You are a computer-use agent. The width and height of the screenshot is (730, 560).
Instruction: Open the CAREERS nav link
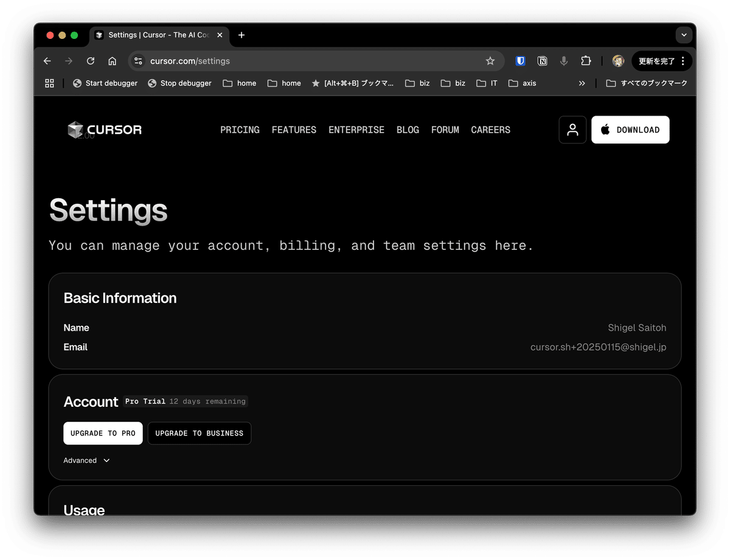pos(490,130)
